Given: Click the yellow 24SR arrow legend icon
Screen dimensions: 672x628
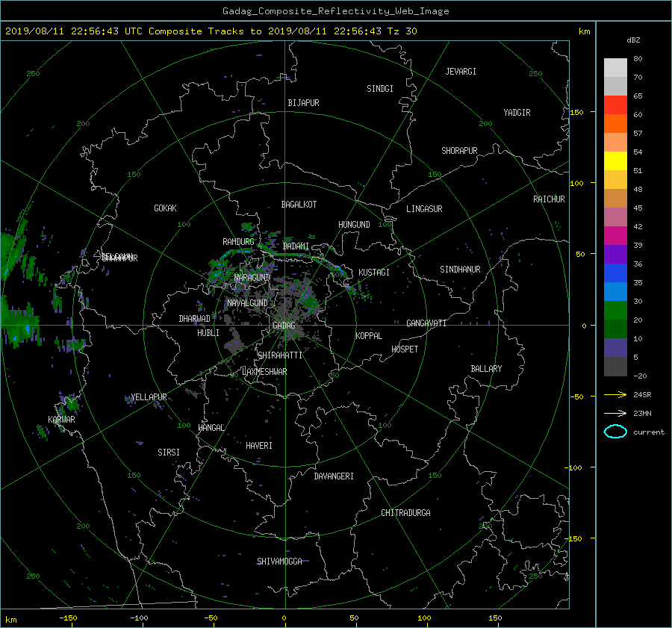Looking at the screenshot, I should click(615, 394).
